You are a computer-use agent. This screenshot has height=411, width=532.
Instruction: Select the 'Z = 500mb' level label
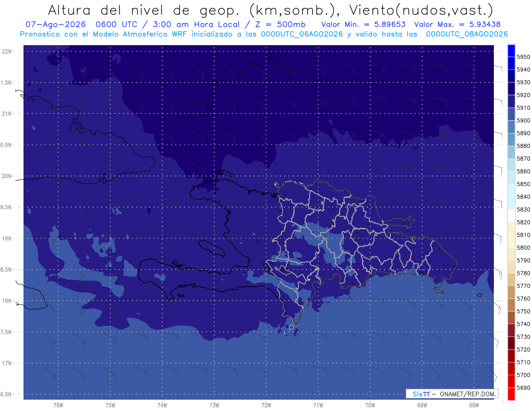coord(280,24)
